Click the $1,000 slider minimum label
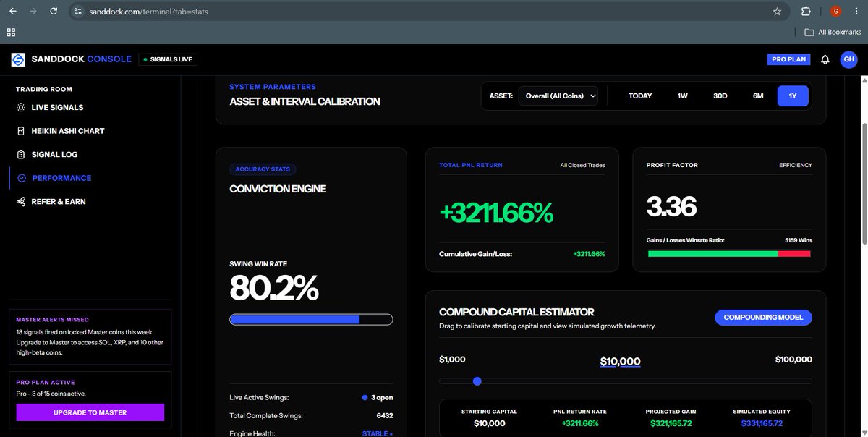 pyautogui.click(x=452, y=360)
